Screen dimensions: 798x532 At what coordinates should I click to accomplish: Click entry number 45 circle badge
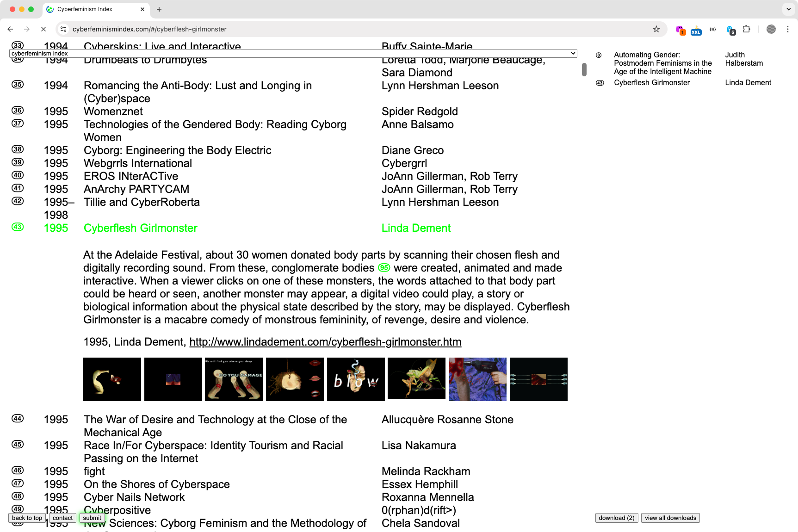[18, 444]
